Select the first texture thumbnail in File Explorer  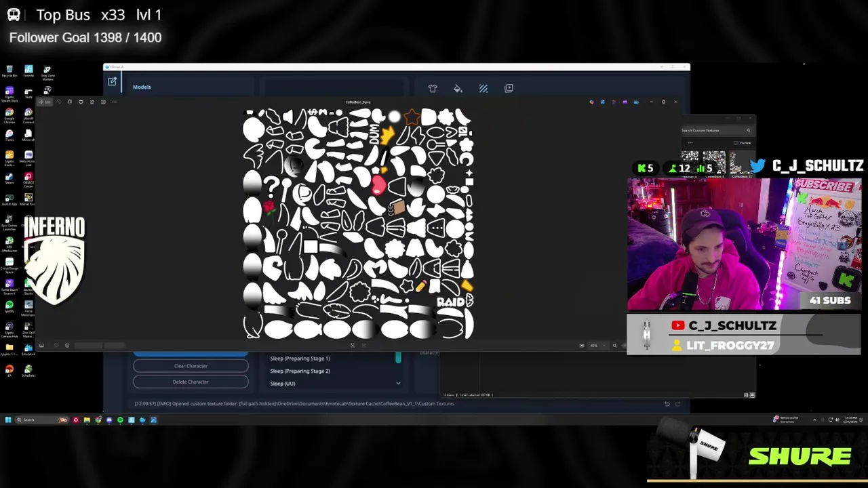[x=690, y=163]
